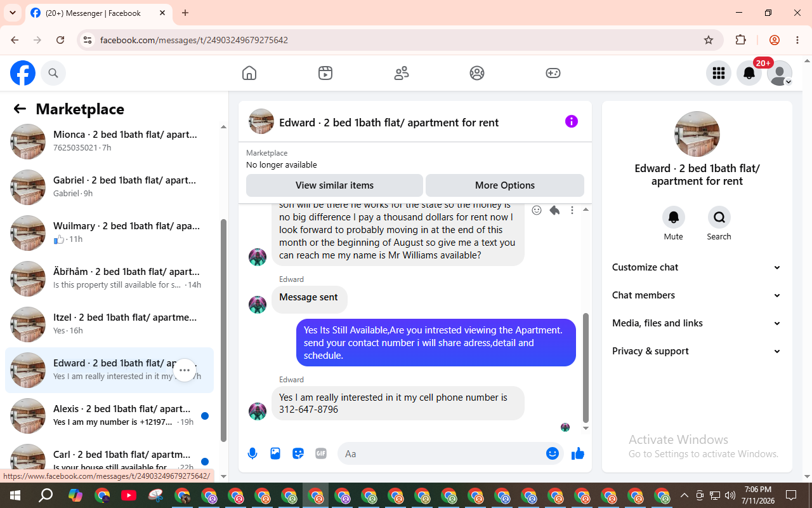Open conversation information purple icon
Viewport: 812px width, 508px height.
coord(572,121)
